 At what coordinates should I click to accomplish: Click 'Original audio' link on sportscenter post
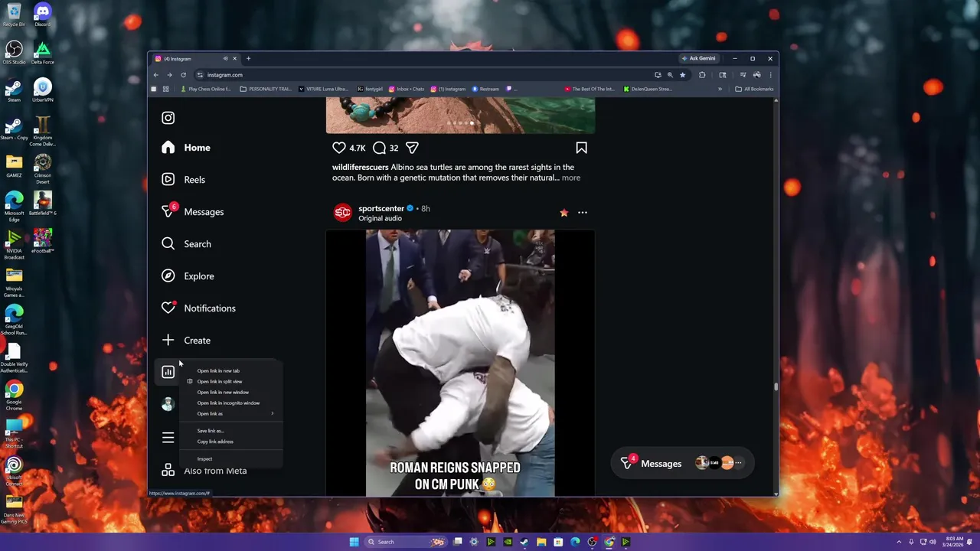click(x=380, y=218)
